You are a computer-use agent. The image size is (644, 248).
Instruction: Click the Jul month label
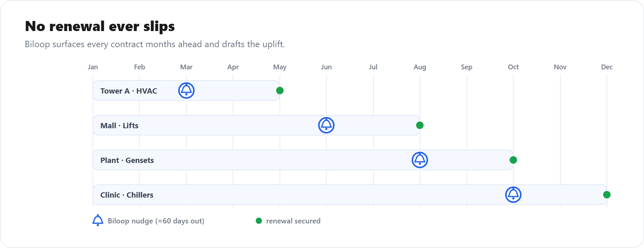point(373,67)
